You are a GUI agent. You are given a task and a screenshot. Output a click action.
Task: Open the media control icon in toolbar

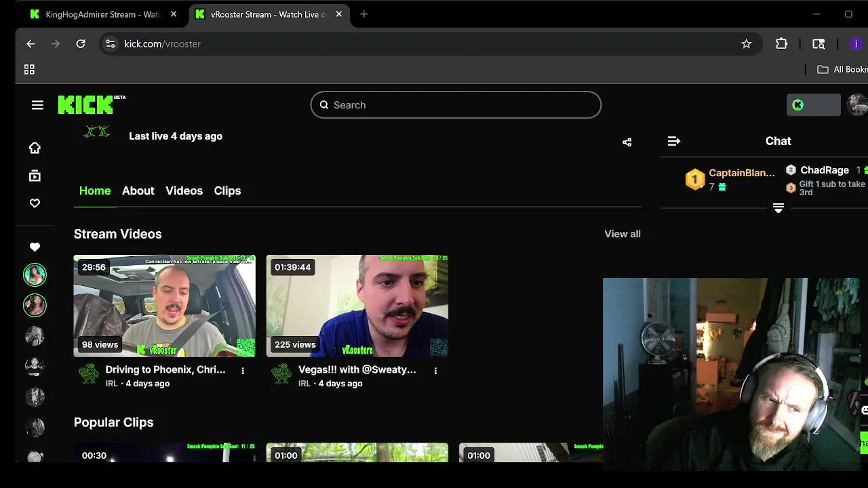point(818,43)
